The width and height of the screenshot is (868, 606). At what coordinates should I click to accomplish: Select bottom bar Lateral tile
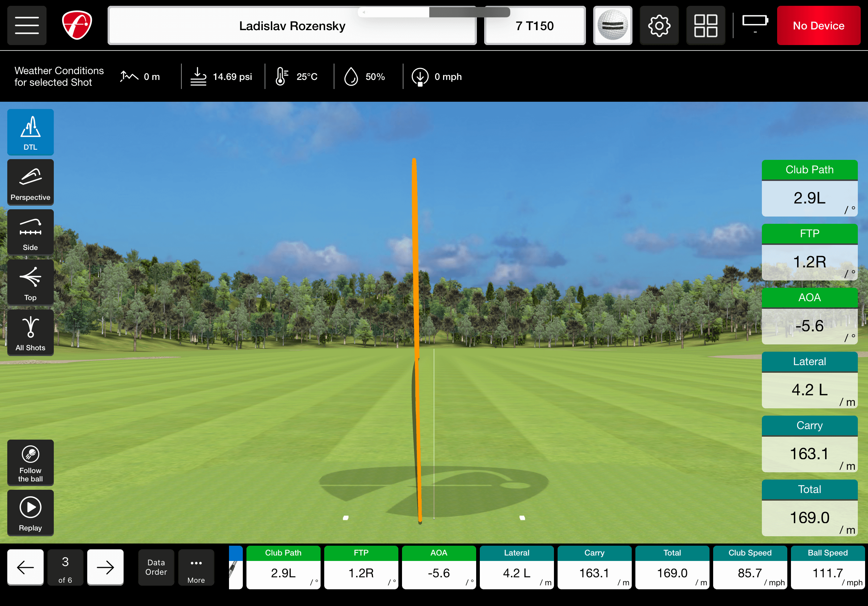(x=517, y=567)
